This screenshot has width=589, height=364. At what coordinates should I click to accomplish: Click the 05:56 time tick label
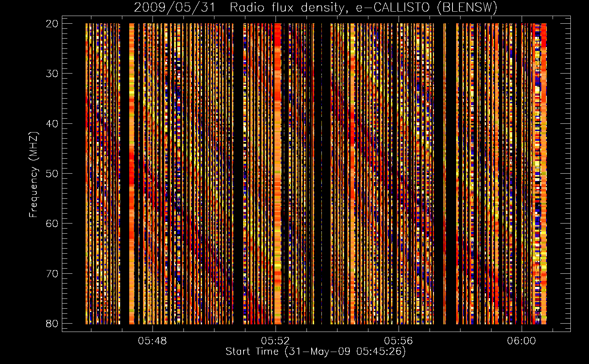(x=399, y=341)
